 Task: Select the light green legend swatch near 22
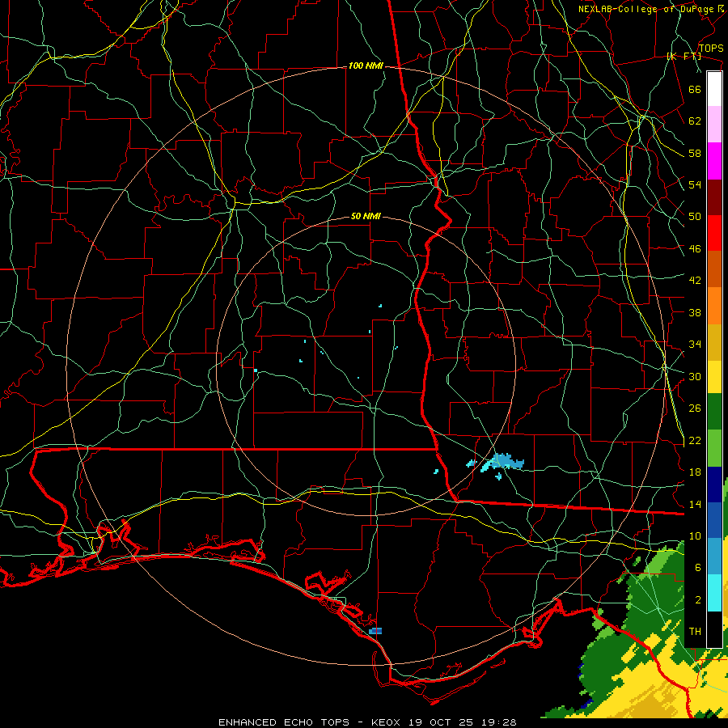[x=714, y=448]
